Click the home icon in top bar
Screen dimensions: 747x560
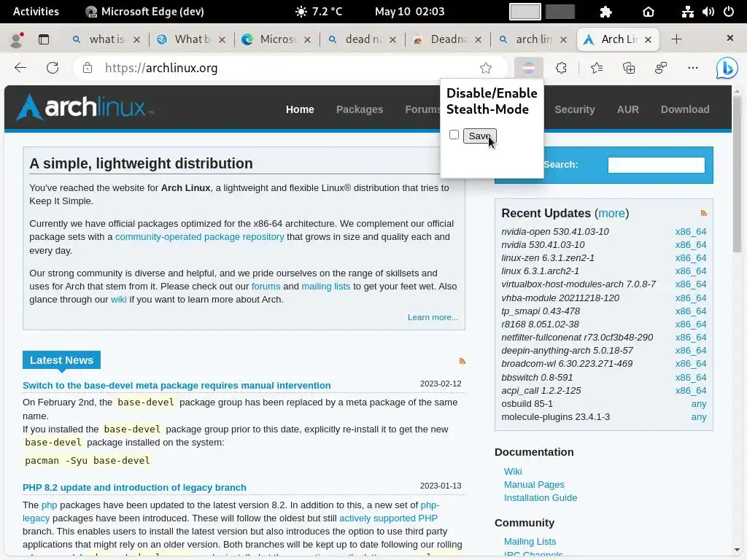649,12
